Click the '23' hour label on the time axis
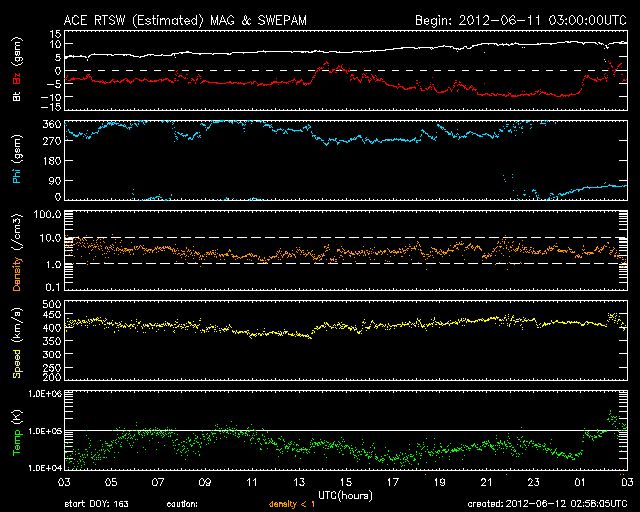This screenshot has height=512, width=640. (x=533, y=483)
